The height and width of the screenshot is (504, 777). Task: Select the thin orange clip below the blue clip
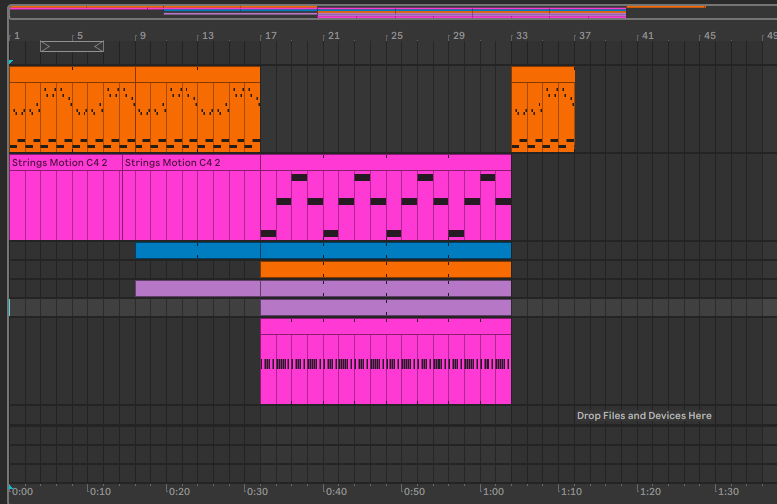coord(385,269)
